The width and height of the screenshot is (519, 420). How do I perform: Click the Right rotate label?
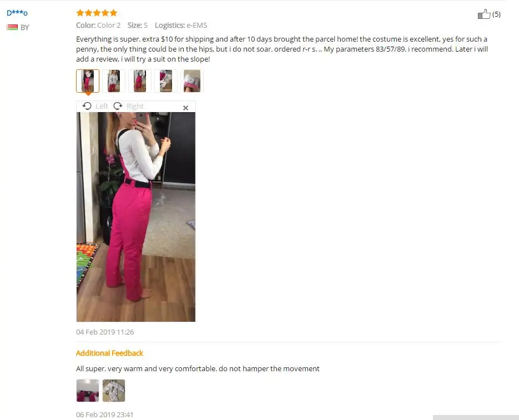135,106
